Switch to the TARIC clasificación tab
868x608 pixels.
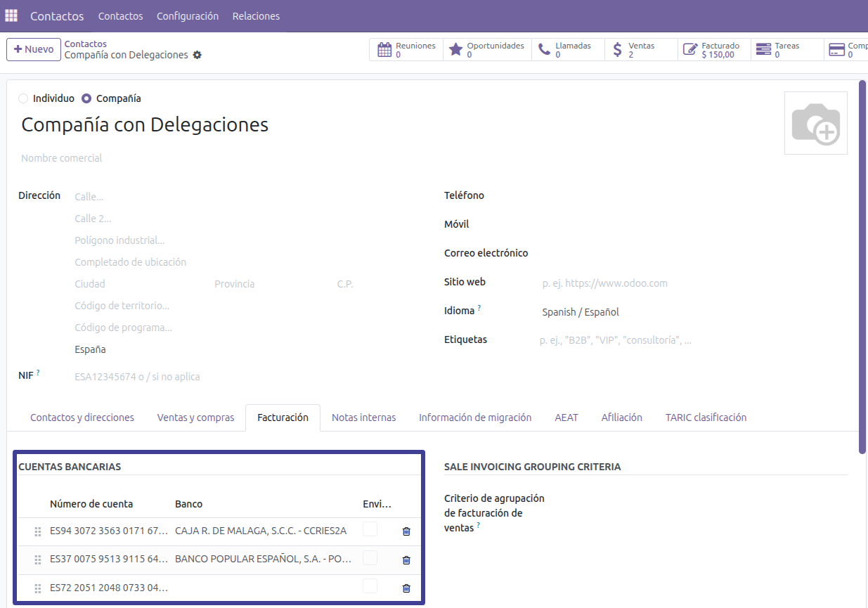pos(706,418)
